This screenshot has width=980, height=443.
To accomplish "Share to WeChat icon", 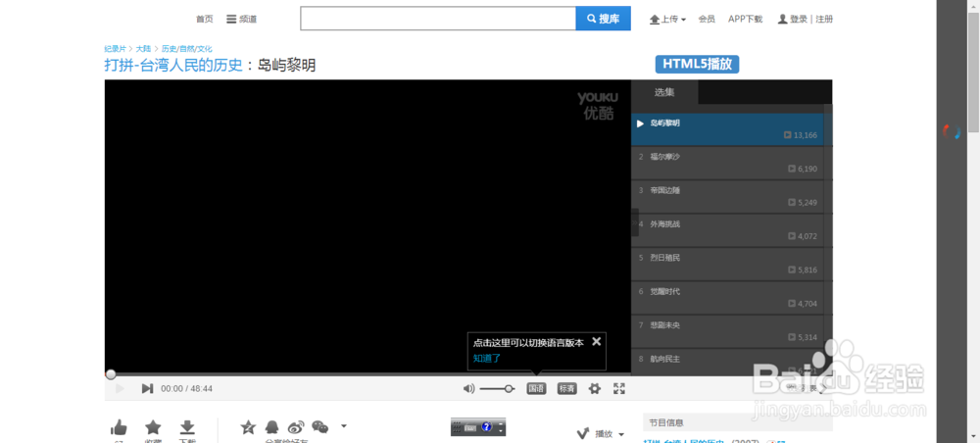I will 320,427.
